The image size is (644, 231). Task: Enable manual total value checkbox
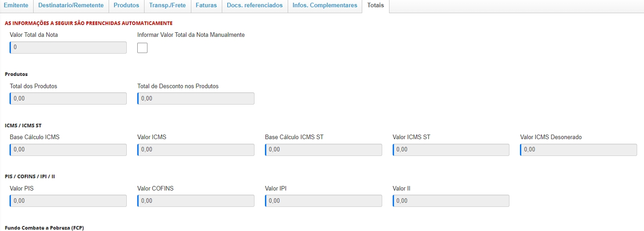[x=142, y=48]
